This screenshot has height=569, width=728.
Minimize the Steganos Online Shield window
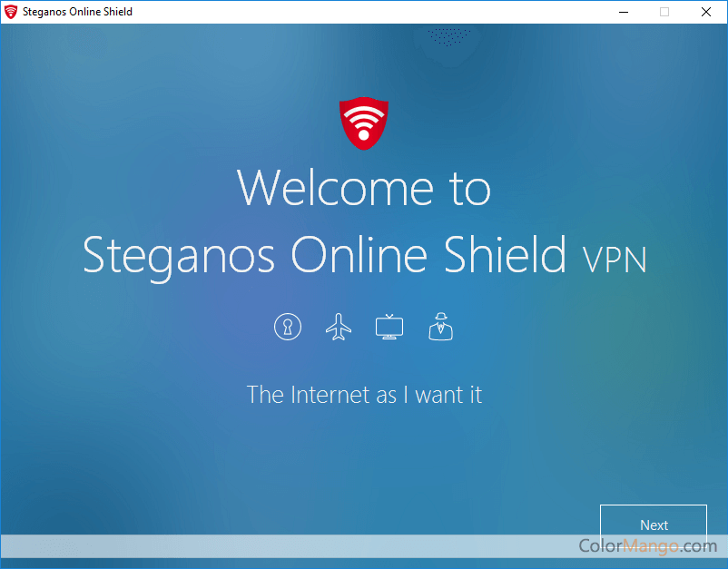[624, 12]
